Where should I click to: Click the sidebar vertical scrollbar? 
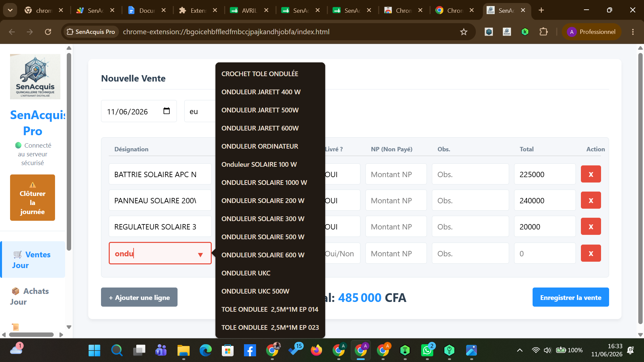(x=69, y=151)
